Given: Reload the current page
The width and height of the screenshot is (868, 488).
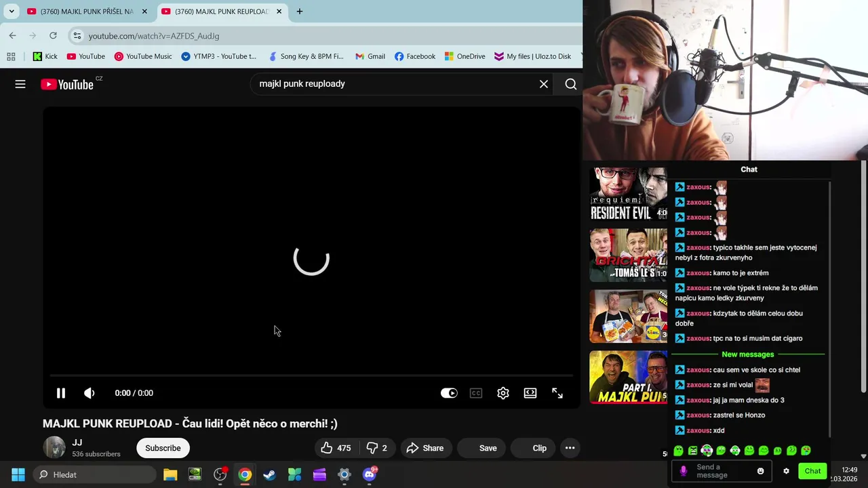Looking at the screenshot, I should coord(53,35).
